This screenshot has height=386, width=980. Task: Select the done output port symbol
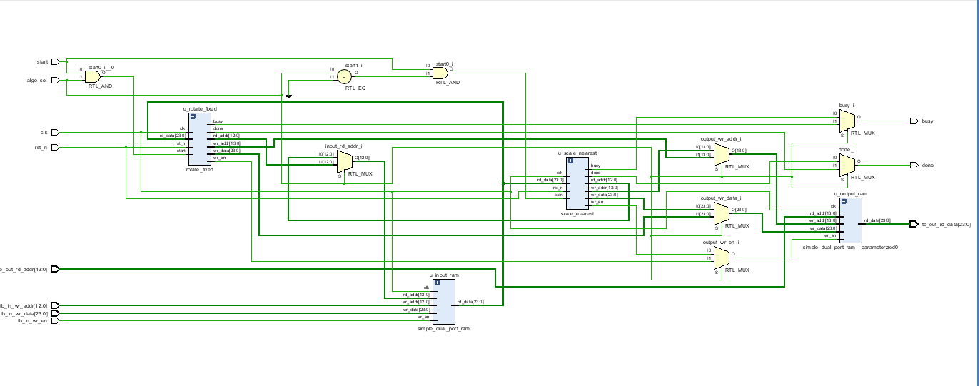click(x=914, y=166)
